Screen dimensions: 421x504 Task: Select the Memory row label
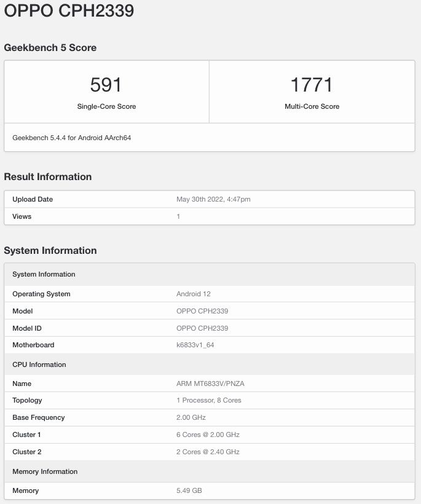click(25, 490)
